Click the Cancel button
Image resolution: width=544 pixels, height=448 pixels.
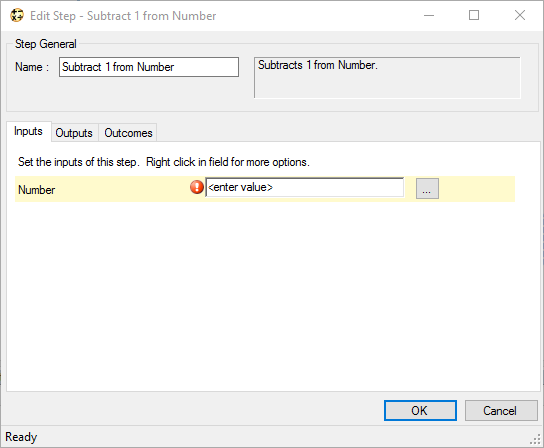click(x=501, y=411)
